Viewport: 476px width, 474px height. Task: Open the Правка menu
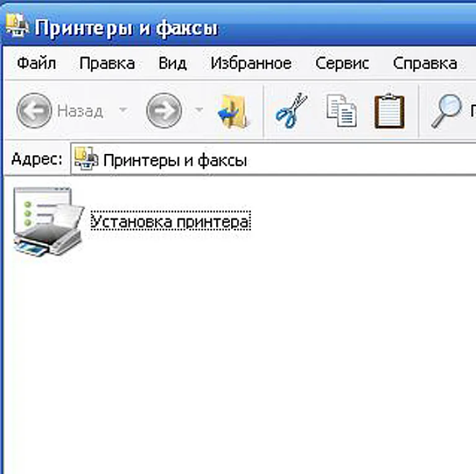pos(107,63)
